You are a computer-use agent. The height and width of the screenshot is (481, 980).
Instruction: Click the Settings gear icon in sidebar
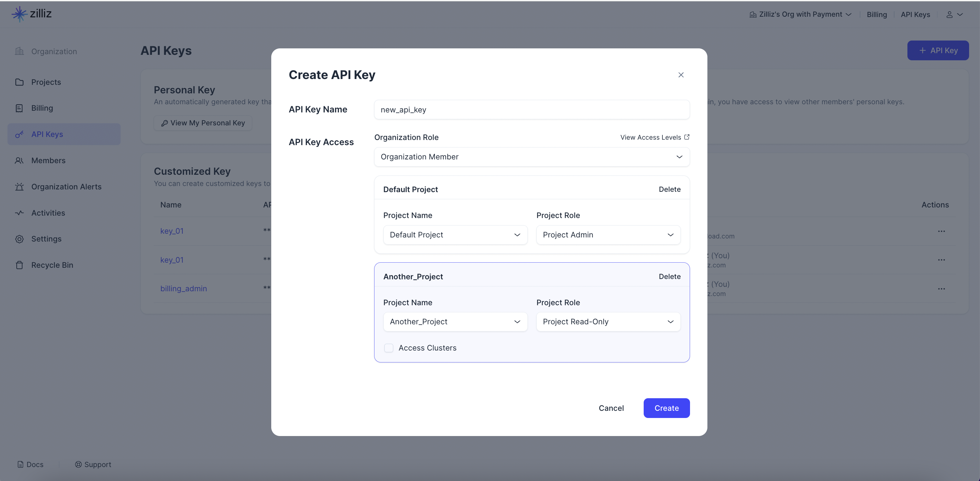(19, 239)
